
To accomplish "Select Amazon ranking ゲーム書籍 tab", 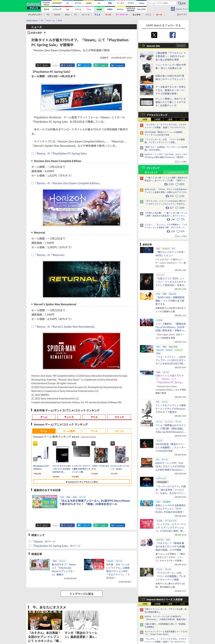I will 69,431.
